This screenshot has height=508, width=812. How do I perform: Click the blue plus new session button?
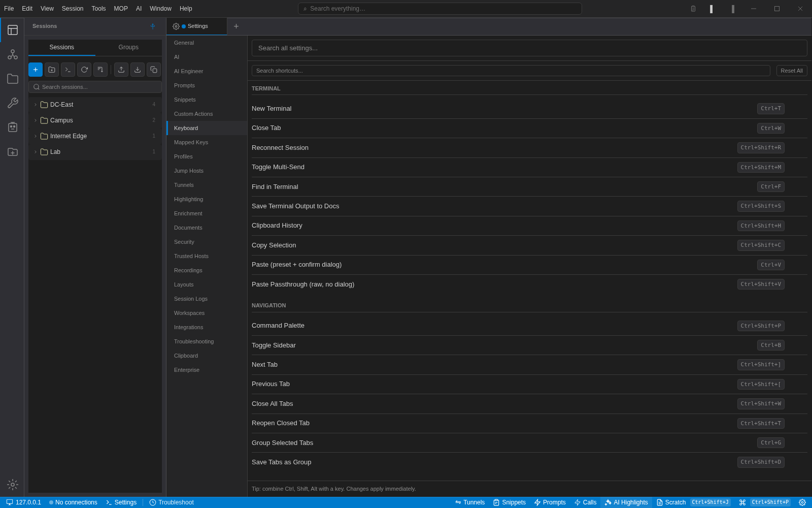36,70
